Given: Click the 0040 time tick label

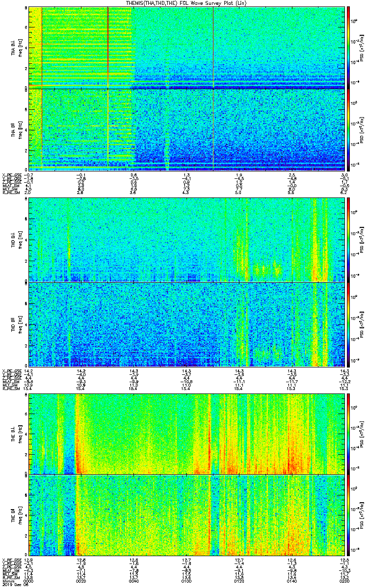Looking at the screenshot, I should point(134,582).
